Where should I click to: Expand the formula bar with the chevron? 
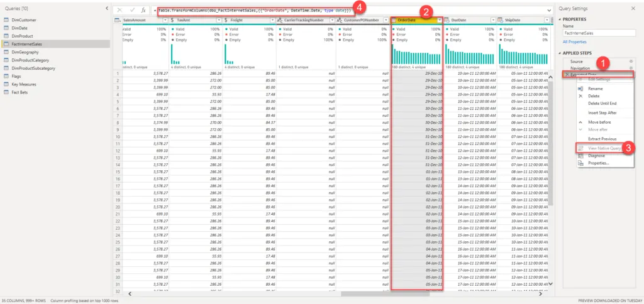[x=548, y=11]
